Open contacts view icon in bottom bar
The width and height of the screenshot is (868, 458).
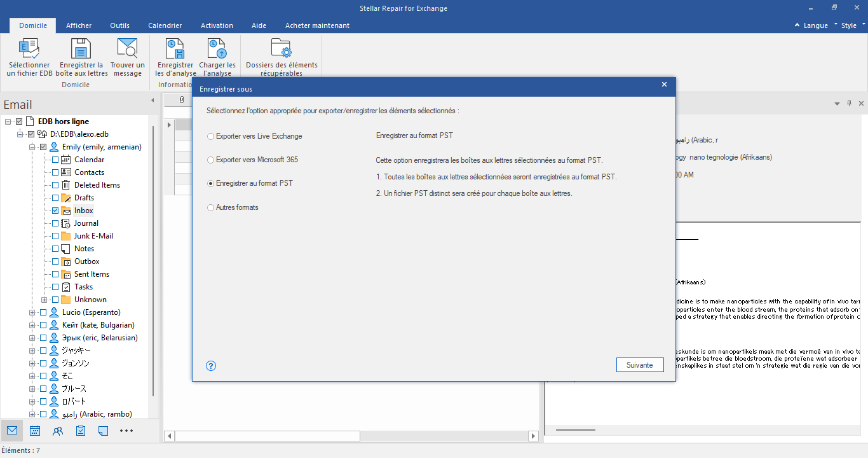click(x=58, y=431)
